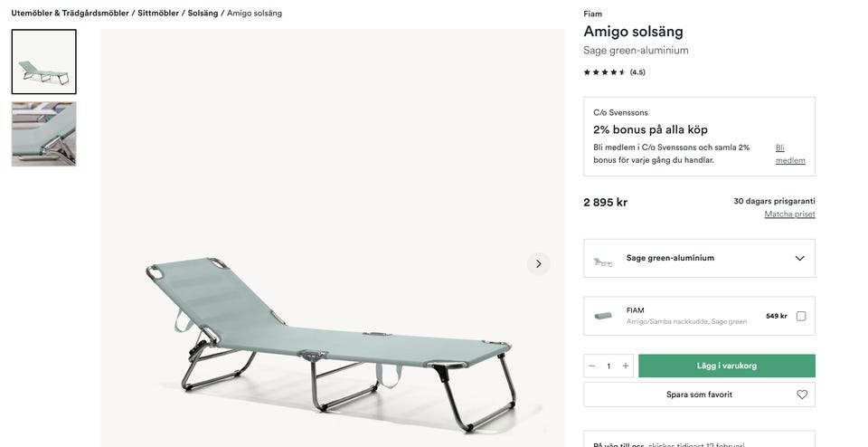The image size is (868, 447).
Task: Follow the Bli medlem link
Action: click(x=789, y=154)
